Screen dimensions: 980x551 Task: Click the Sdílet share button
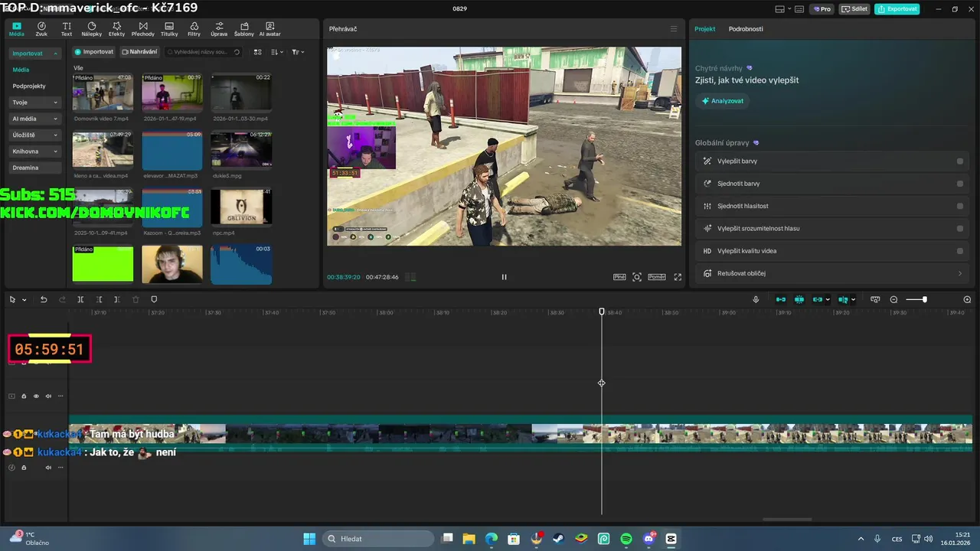[854, 9]
